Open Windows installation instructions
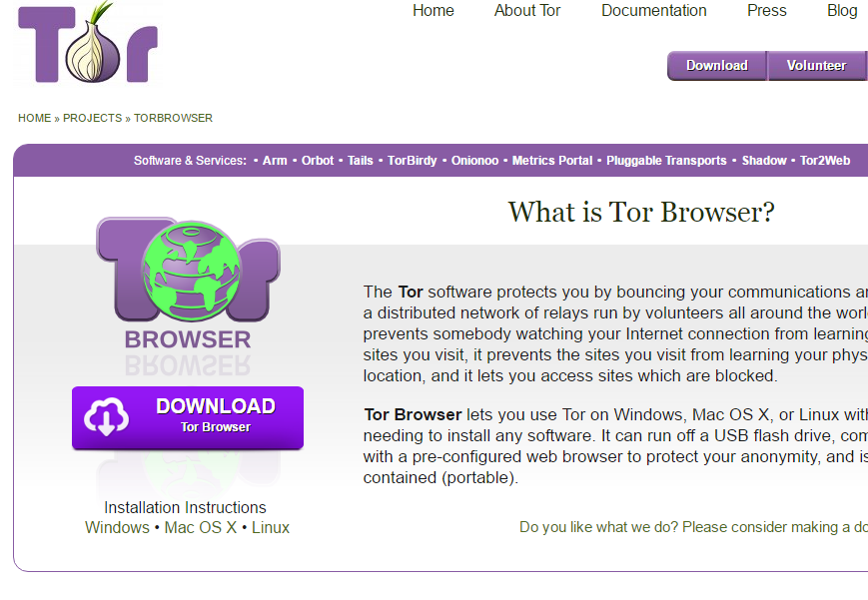Screen dimensions: 868x600 click(117, 527)
